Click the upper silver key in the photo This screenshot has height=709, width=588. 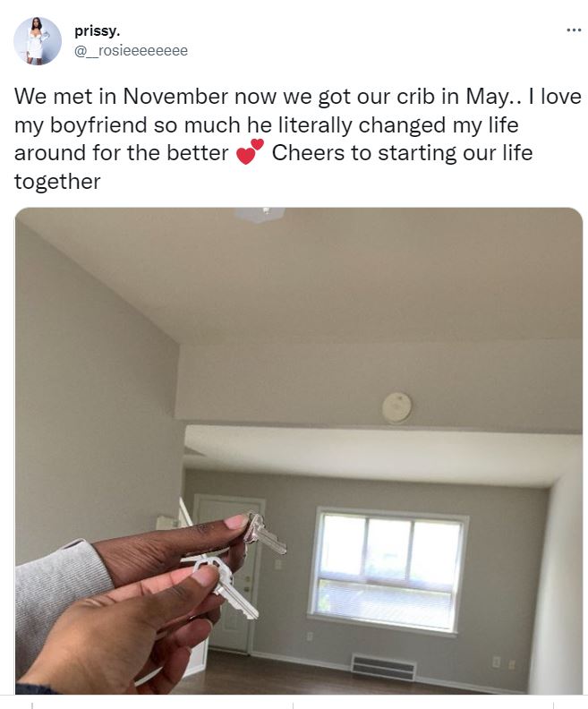[265, 534]
